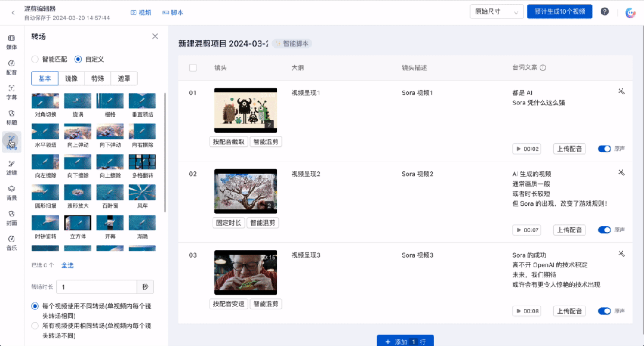644x346 pixels.
Task: Click the AI rewrite icon for row 03
Action: 621,254
